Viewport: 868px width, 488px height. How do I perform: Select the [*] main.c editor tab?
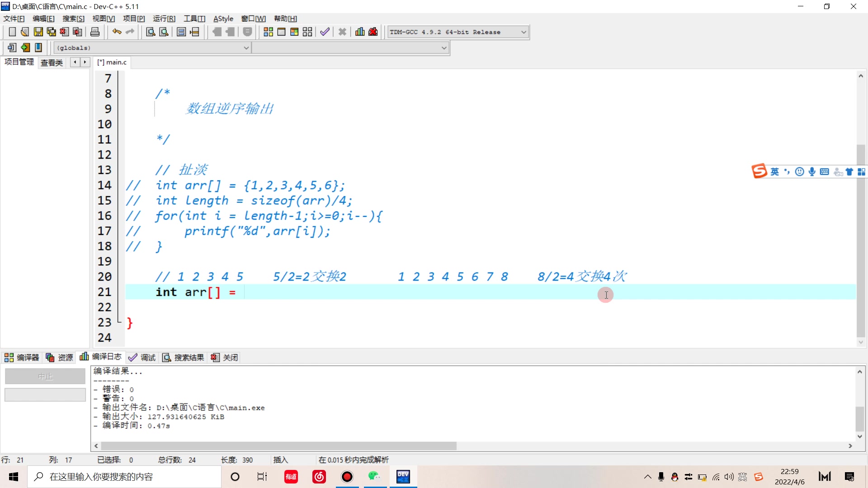coord(112,62)
